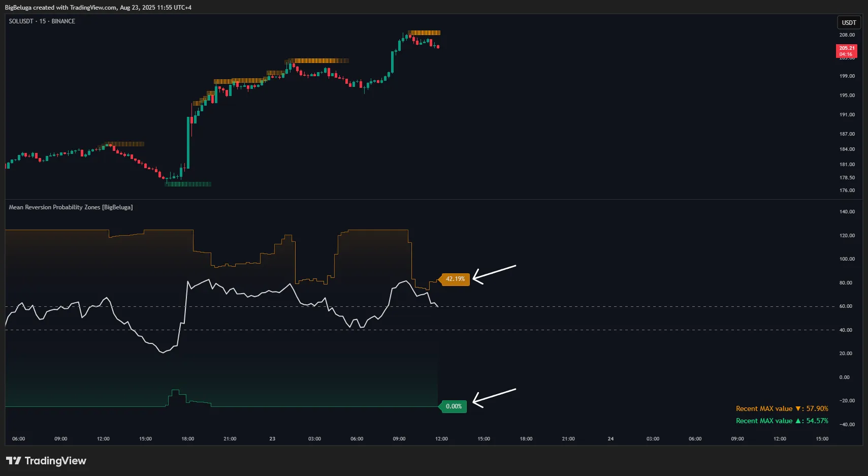Click the orange supply zone above the last candles
868x476 pixels.
[424, 33]
